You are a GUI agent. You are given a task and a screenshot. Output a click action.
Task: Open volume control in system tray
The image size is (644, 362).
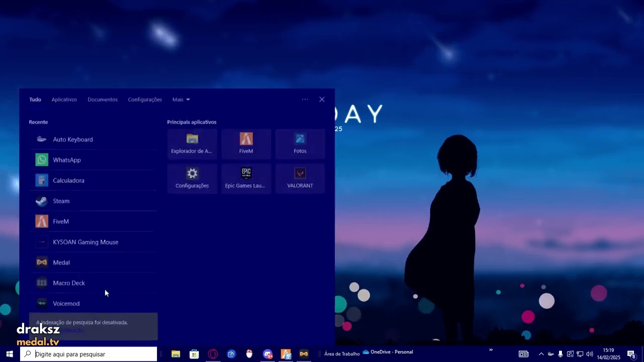pyautogui.click(x=590, y=354)
